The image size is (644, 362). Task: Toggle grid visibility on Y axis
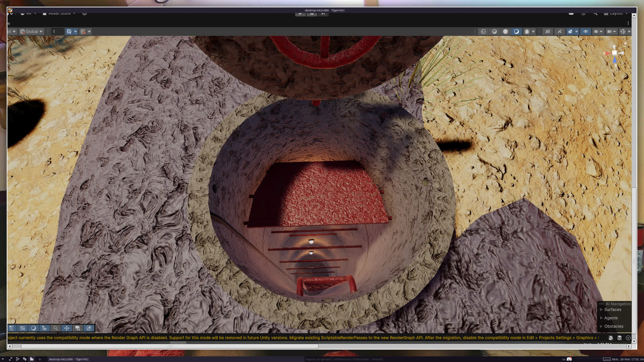pyautogui.click(x=69, y=32)
